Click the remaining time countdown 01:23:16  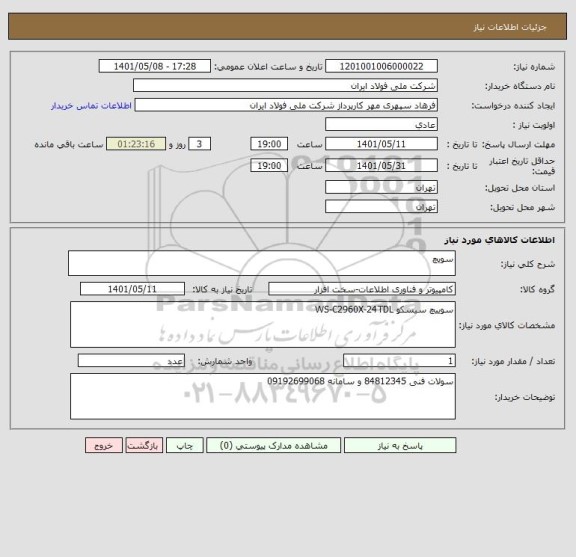pyautogui.click(x=136, y=144)
